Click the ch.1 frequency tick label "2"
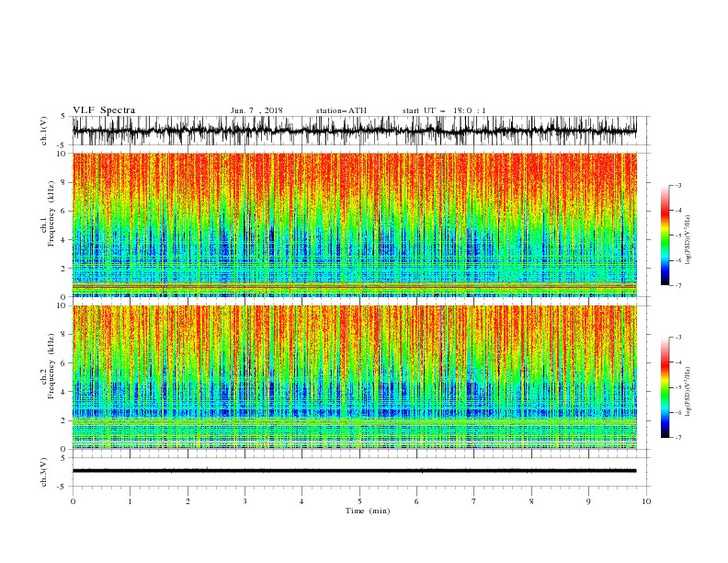The width and height of the screenshot is (728, 563). [64, 269]
